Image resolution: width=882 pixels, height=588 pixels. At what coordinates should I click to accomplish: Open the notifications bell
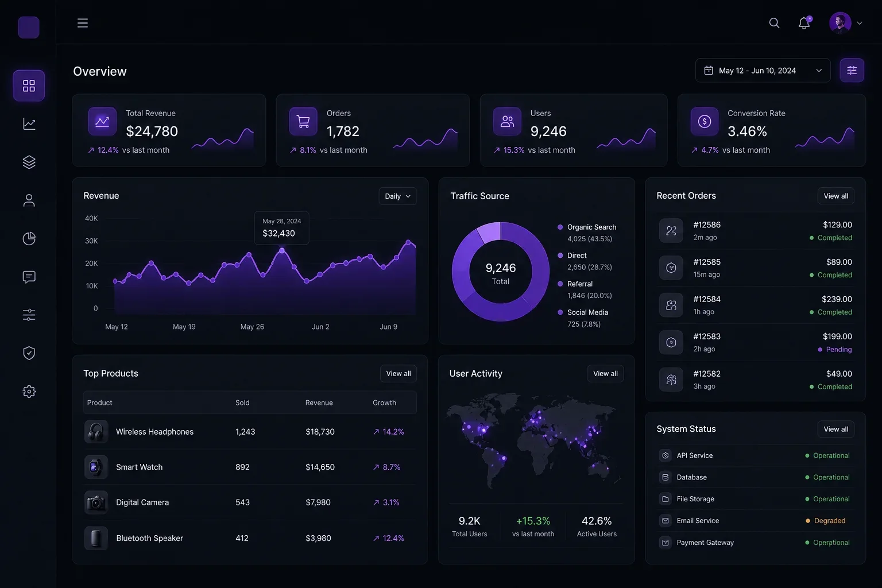pos(804,23)
